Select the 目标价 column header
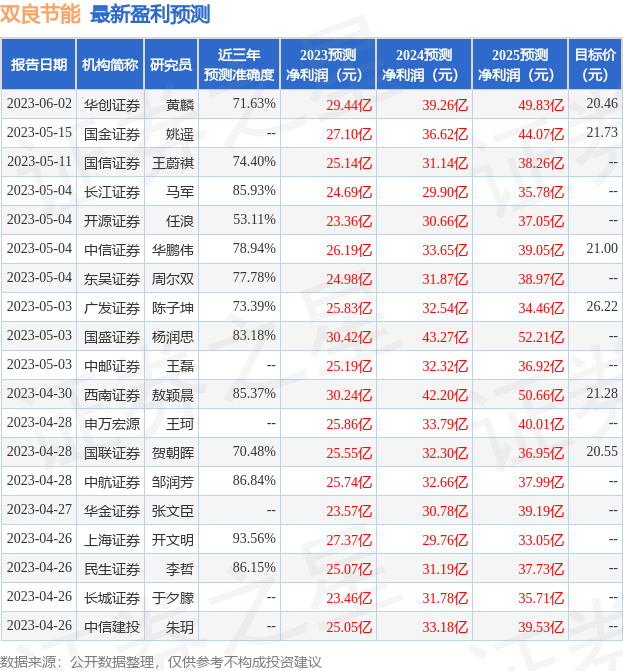Image resolution: width=623 pixels, height=671 pixels. coord(595,65)
